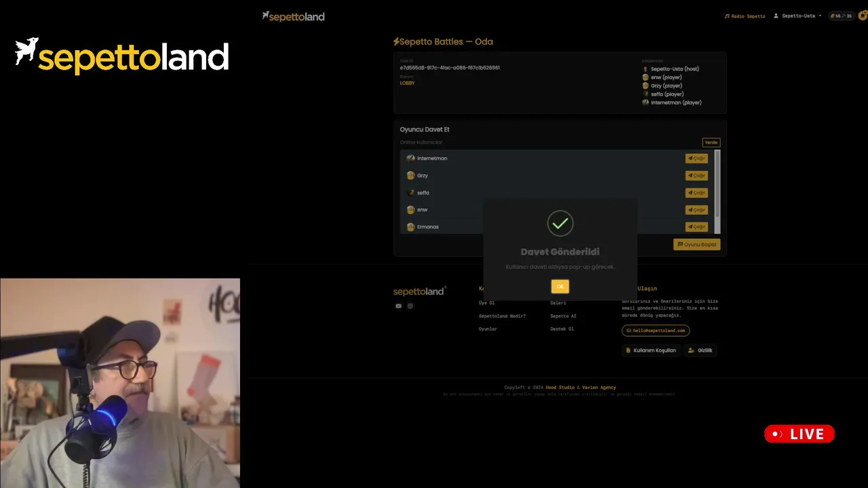Click the coin balance counter in header

coord(841,16)
